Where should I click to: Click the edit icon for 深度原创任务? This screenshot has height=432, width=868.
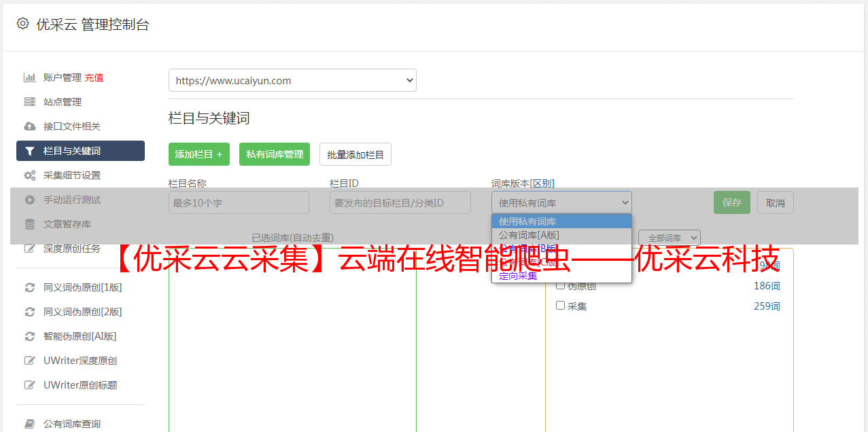pos(30,249)
